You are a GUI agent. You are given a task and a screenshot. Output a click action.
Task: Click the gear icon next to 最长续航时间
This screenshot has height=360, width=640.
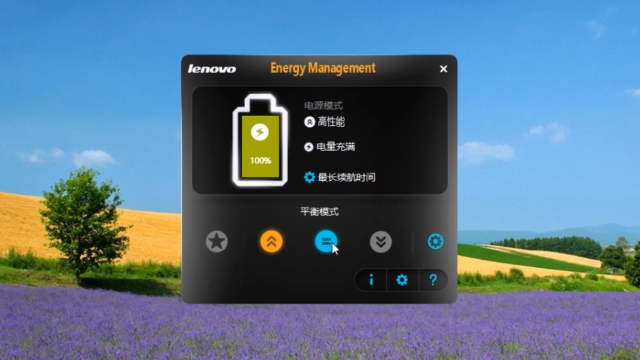[x=309, y=177]
